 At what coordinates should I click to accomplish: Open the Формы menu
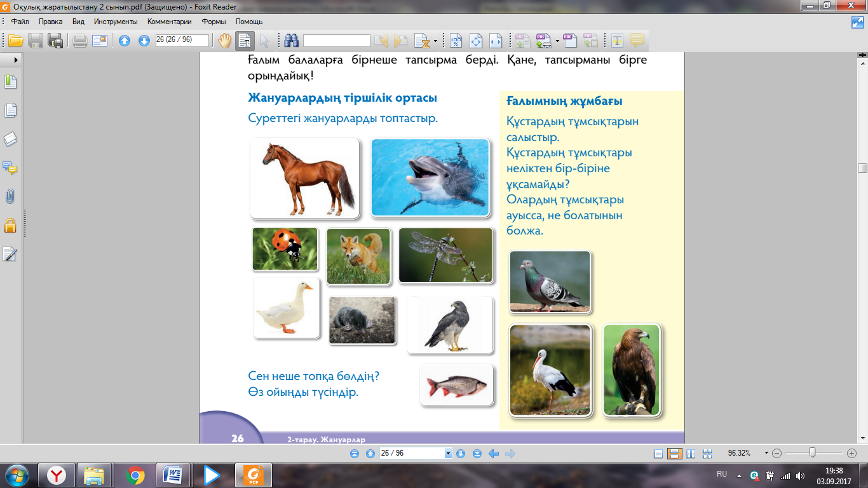pyautogui.click(x=214, y=22)
